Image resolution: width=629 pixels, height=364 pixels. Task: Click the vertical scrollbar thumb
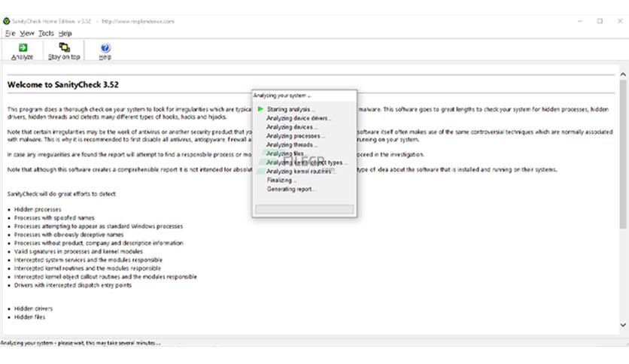(x=623, y=154)
